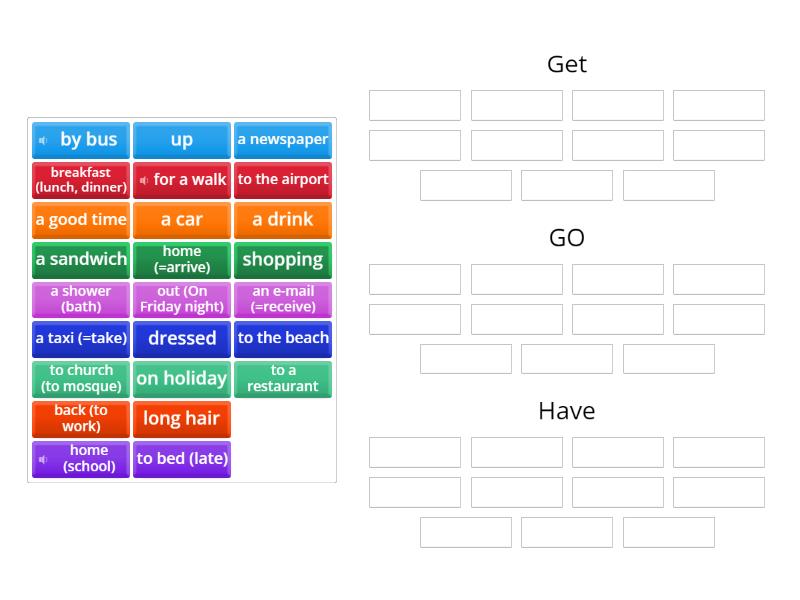Image resolution: width=800 pixels, height=600 pixels.
Task: Play pronunciation of 'home (school)' tile
Action: tap(41, 459)
